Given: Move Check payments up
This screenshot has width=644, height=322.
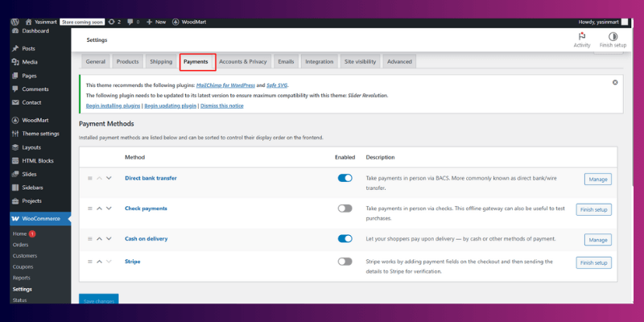Looking at the screenshot, I should click(99, 208).
